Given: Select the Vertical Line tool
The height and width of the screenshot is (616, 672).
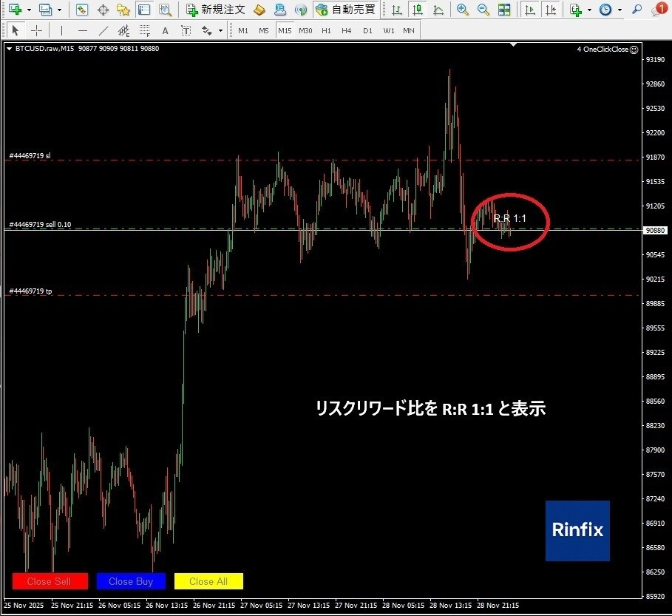Looking at the screenshot, I should (x=61, y=30).
